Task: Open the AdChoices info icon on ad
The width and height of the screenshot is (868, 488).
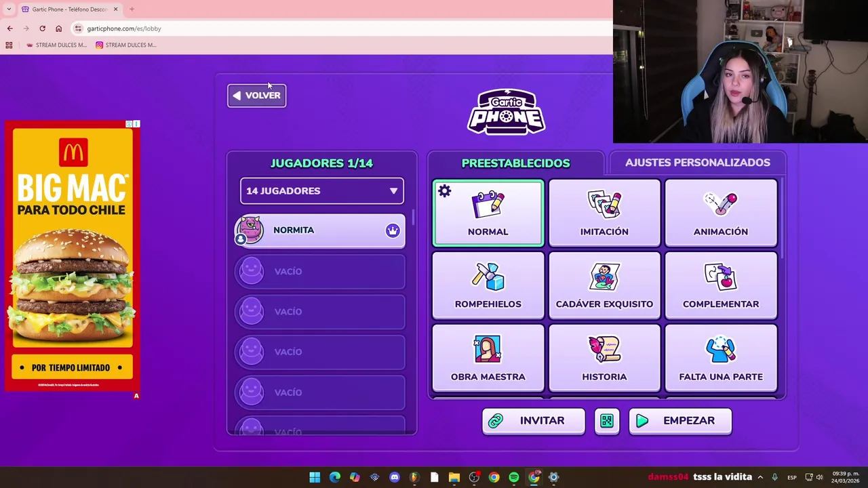Action: coord(129,124)
